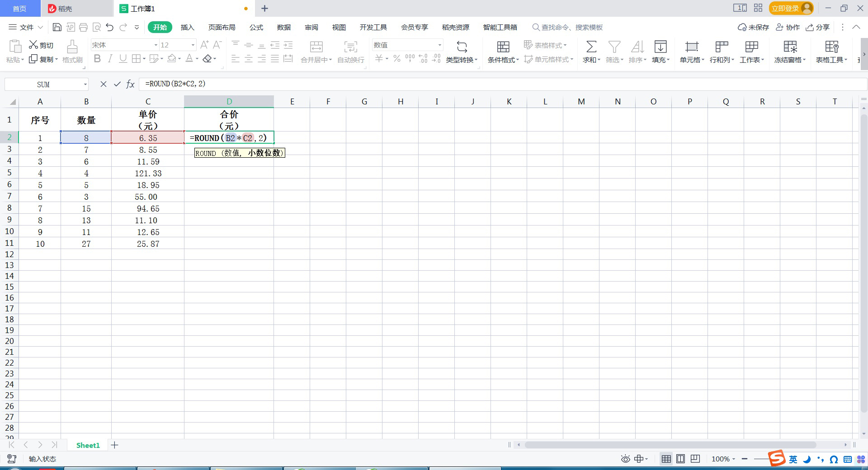Click the Save icon in quick toolbar

click(57, 27)
